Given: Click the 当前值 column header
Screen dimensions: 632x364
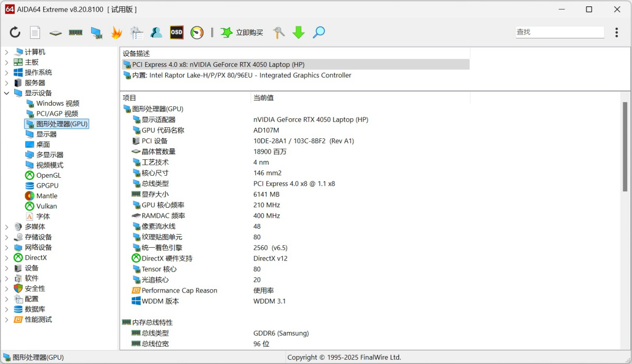Looking at the screenshot, I should [x=263, y=98].
